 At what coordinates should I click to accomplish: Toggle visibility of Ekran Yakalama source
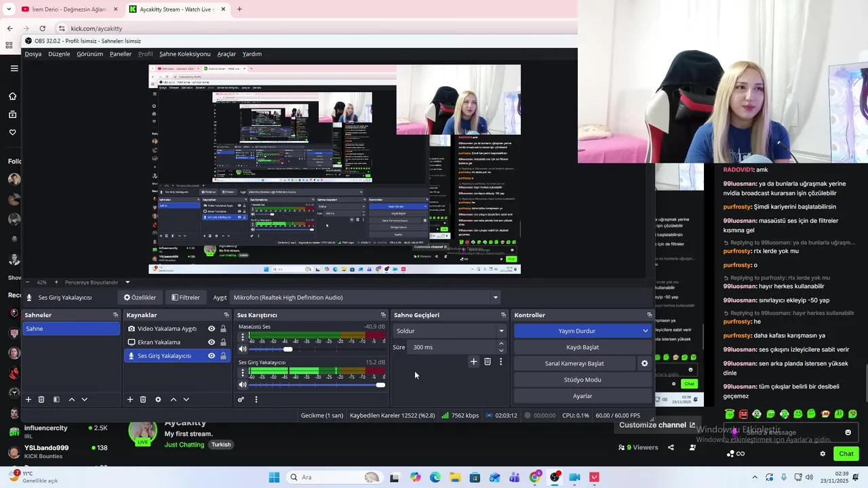[x=212, y=342]
